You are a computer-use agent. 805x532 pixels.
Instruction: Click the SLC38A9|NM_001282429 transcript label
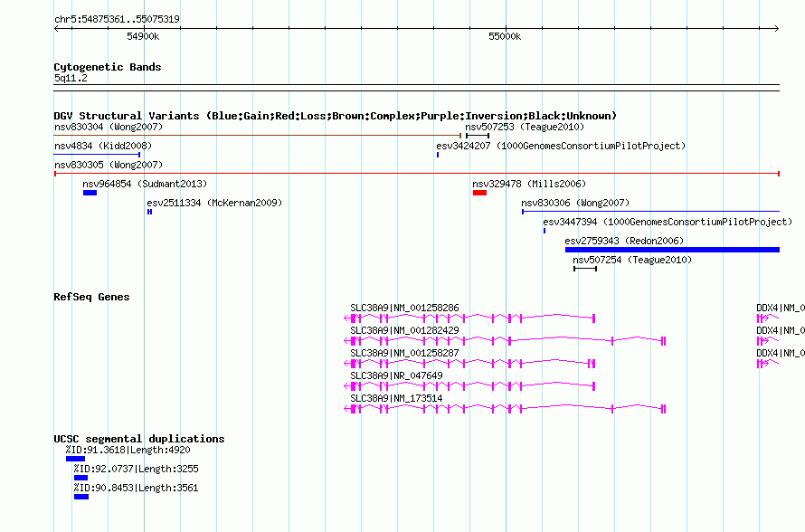(x=404, y=331)
